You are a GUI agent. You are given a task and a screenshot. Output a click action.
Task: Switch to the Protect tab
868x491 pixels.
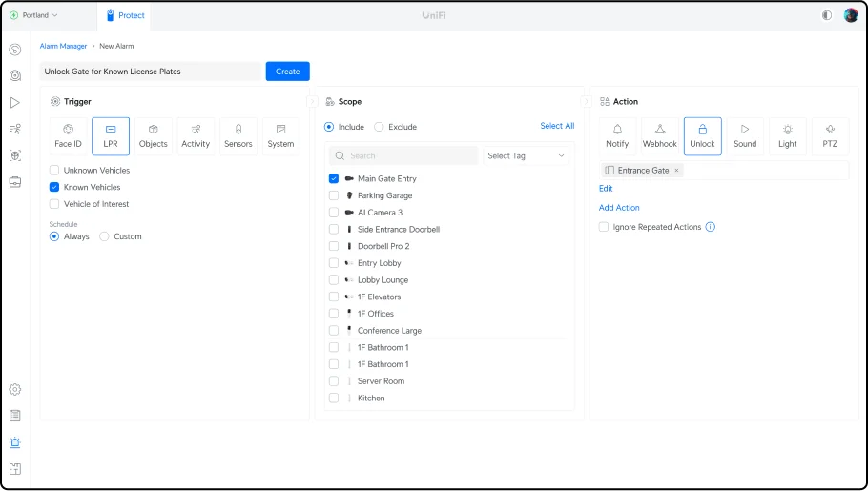(x=125, y=15)
